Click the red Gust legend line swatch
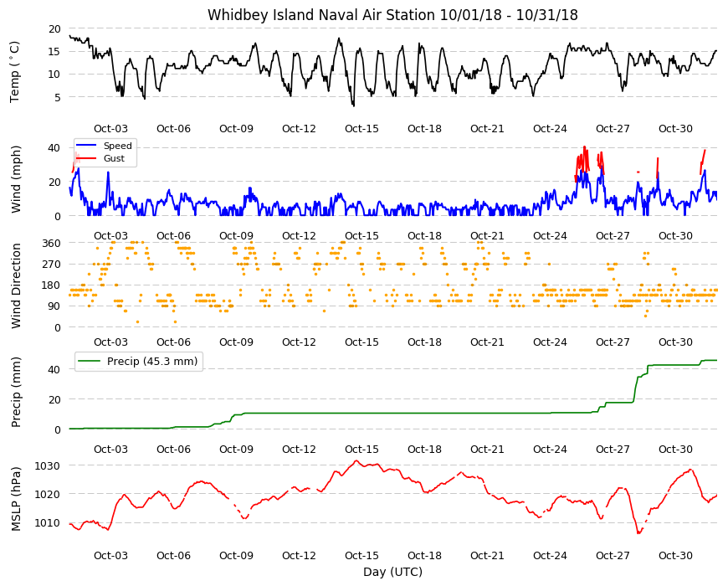This screenshot has height=586, width=728. click(86, 158)
